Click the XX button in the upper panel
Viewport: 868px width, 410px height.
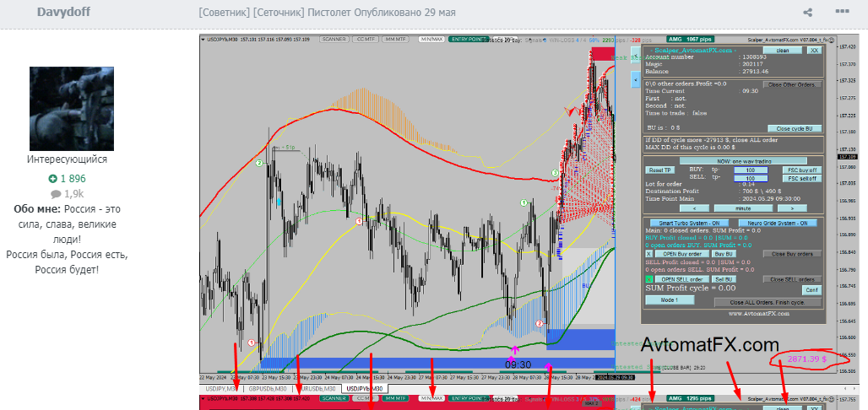813,50
